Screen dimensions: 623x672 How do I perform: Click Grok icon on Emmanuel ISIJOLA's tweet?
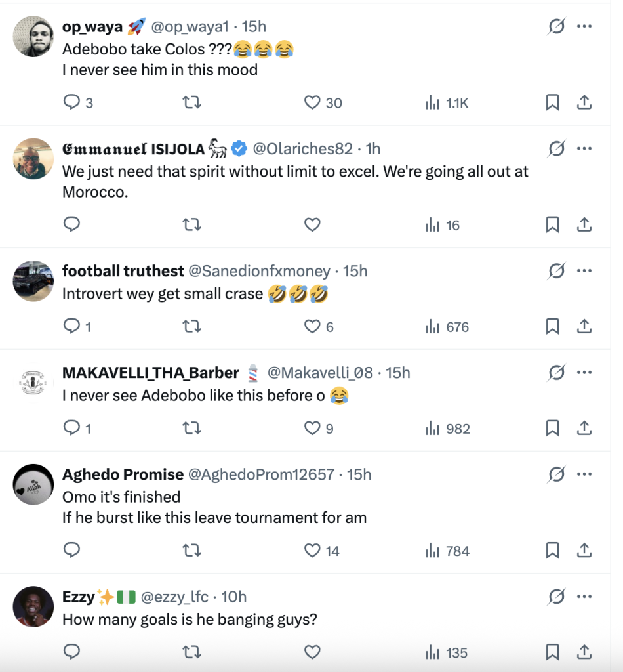click(x=556, y=149)
